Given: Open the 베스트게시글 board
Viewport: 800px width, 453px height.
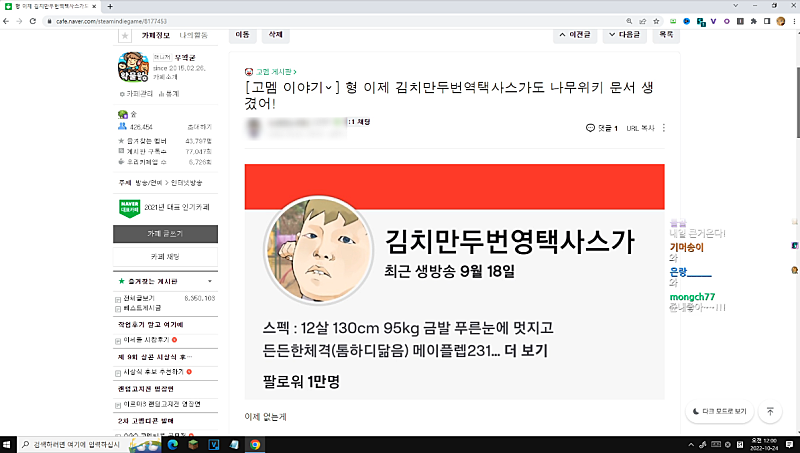Looking at the screenshot, I should 142,308.
